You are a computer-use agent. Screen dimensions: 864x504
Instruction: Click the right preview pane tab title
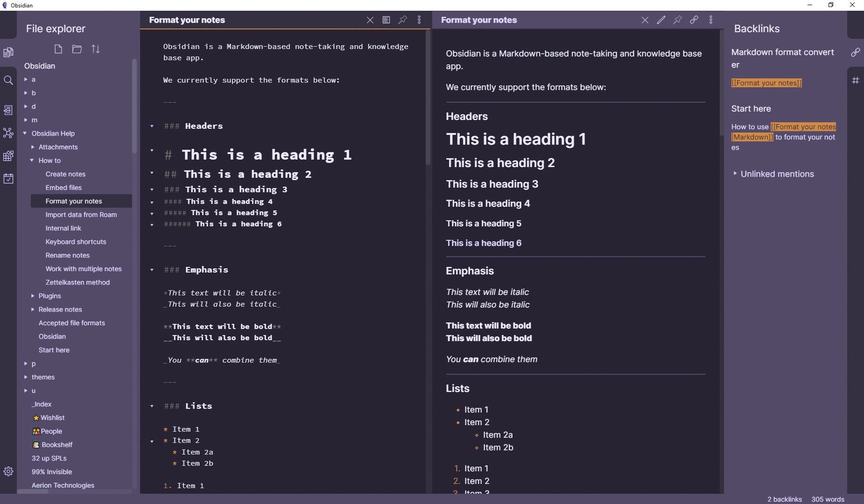point(479,20)
